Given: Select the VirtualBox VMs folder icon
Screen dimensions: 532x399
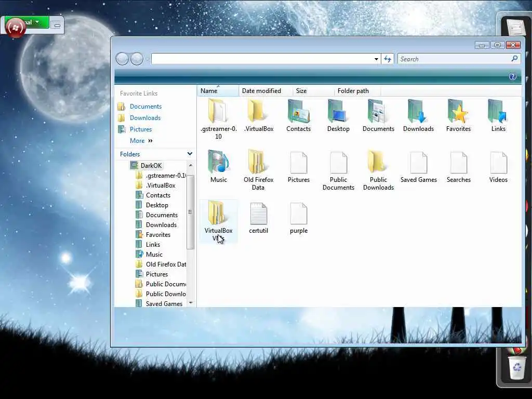Looking at the screenshot, I should point(218,212).
